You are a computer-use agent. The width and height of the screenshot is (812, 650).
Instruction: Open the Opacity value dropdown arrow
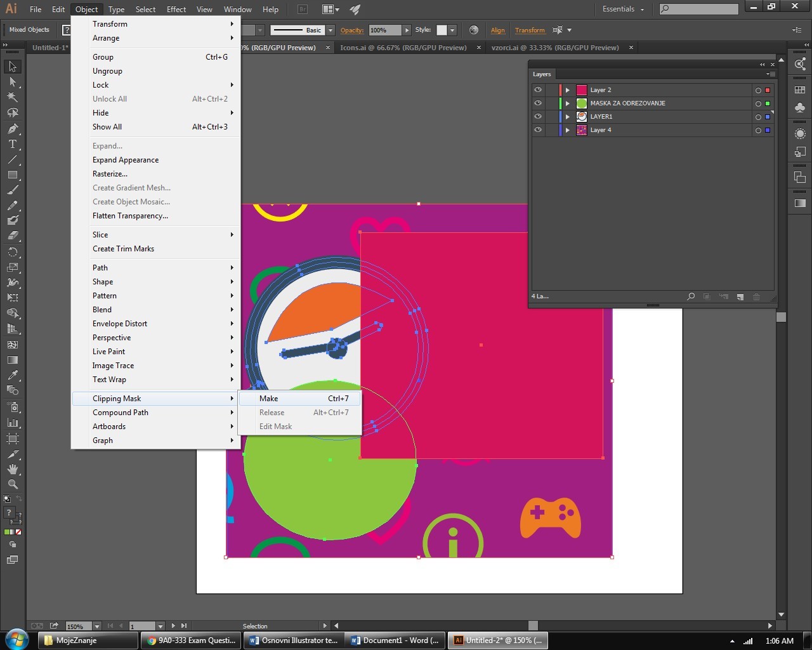click(407, 30)
